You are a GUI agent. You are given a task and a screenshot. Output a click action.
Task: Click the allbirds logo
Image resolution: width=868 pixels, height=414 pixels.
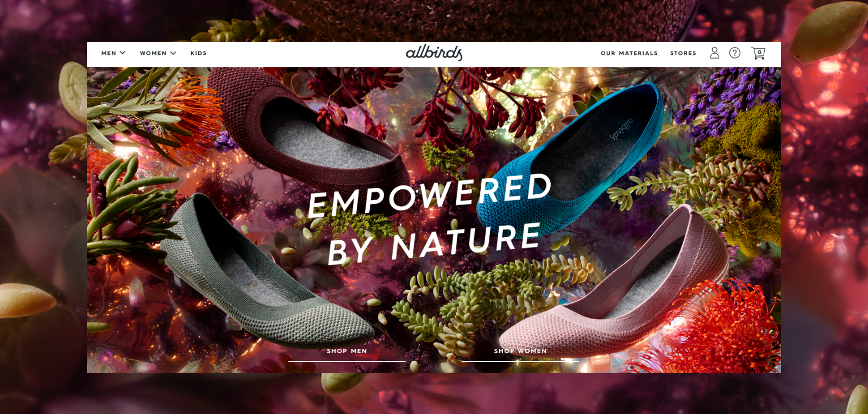[x=434, y=53]
